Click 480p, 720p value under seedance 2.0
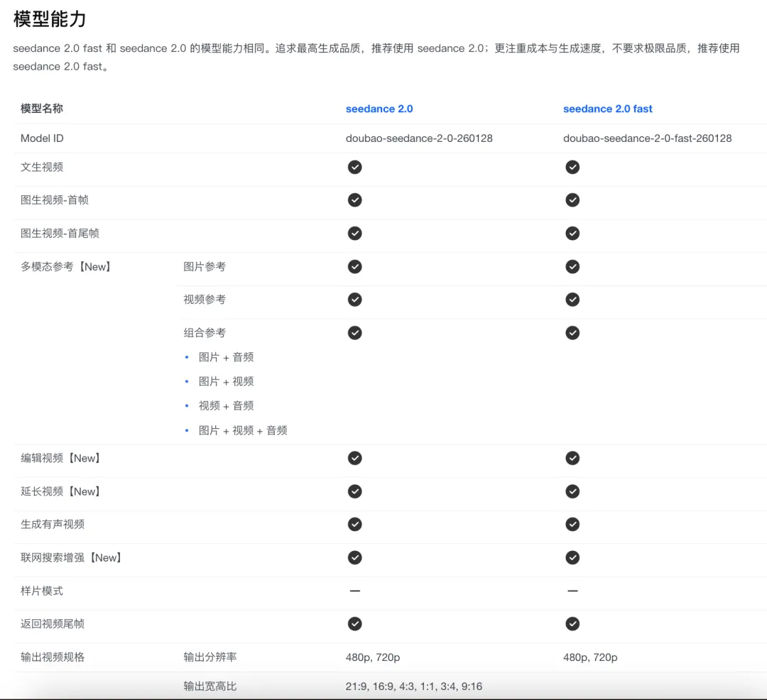This screenshot has width=767, height=700. pyautogui.click(x=373, y=657)
